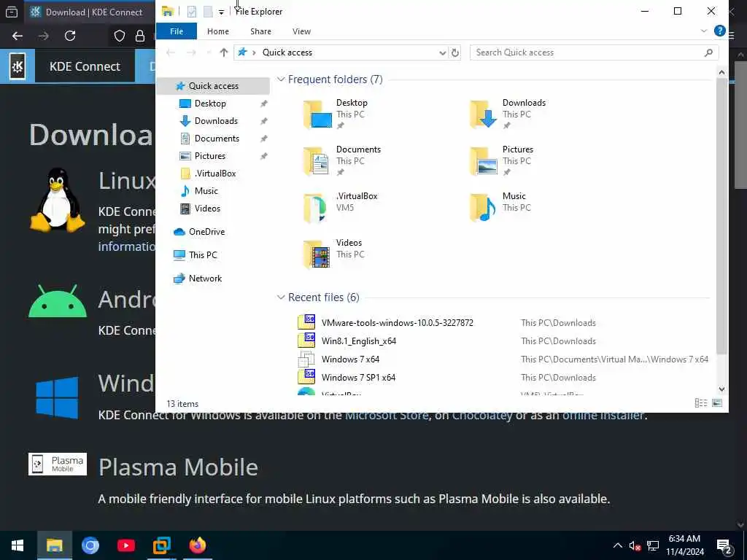Click the browser shield tracking icon
This screenshot has height=560, width=747.
(x=120, y=36)
